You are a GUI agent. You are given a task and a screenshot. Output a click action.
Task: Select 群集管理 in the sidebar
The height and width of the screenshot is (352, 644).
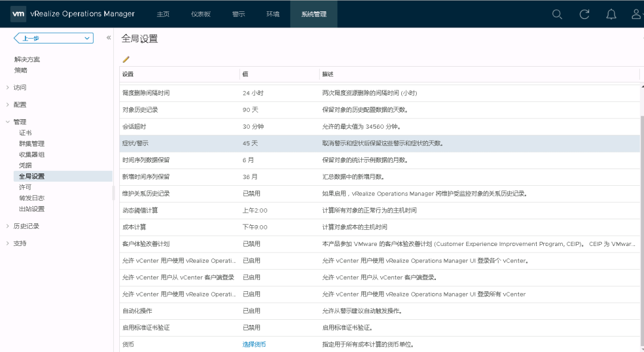pyautogui.click(x=32, y=144)
